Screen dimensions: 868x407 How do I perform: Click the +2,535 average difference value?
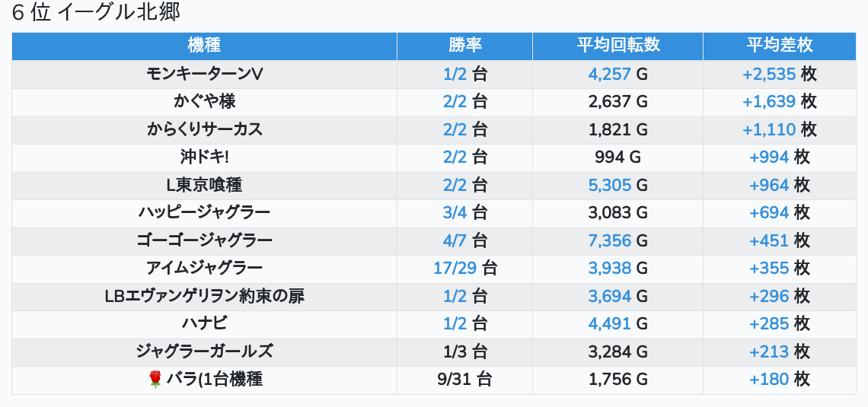click(769, 74)
